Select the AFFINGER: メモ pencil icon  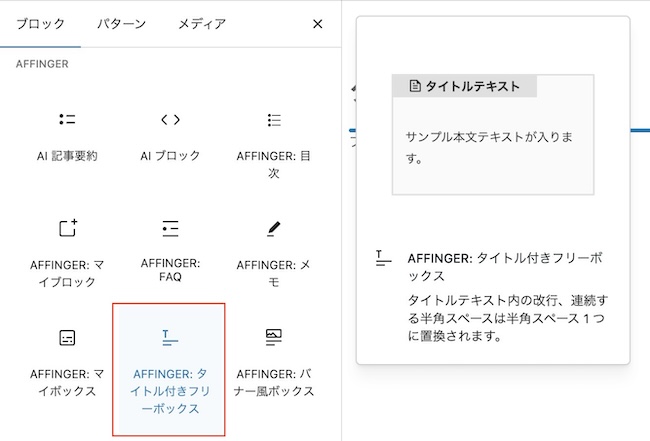(x=274, y=228)
